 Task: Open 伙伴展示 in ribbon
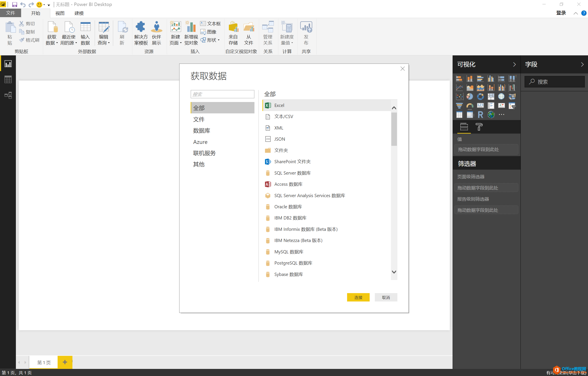click(x=157, y=33)
